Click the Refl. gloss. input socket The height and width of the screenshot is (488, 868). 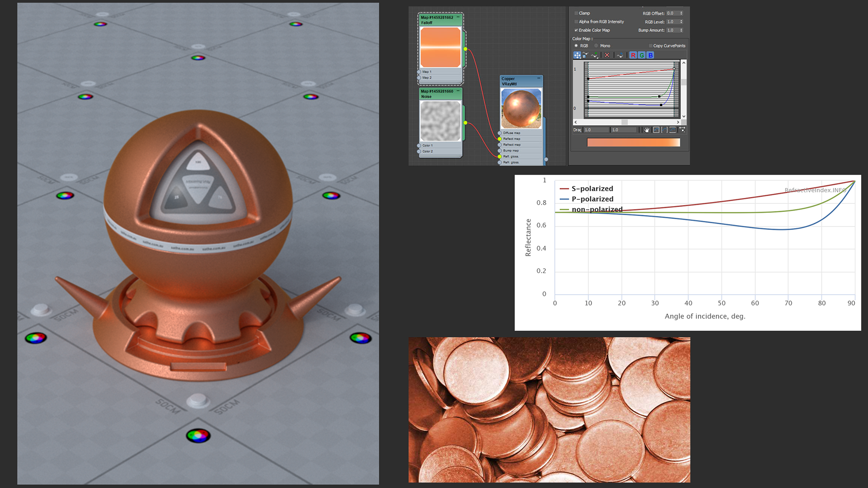click(x=500, y=156)
